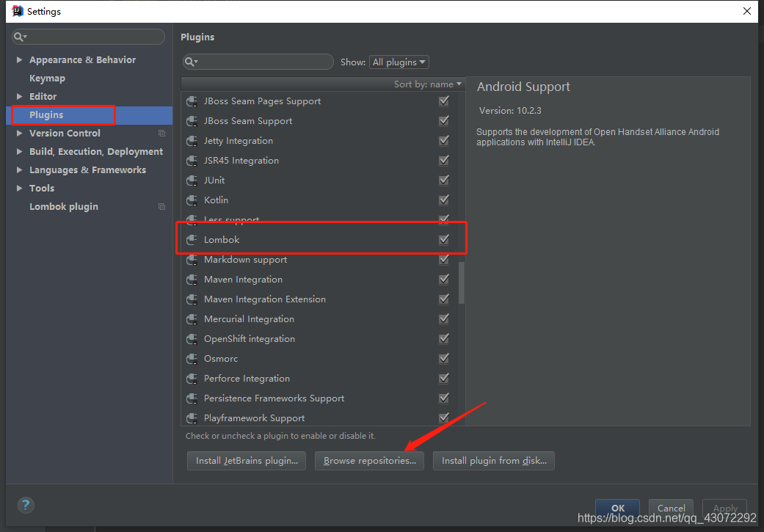Click the plugin icon beside Kotlin

(x=192, y=200)
